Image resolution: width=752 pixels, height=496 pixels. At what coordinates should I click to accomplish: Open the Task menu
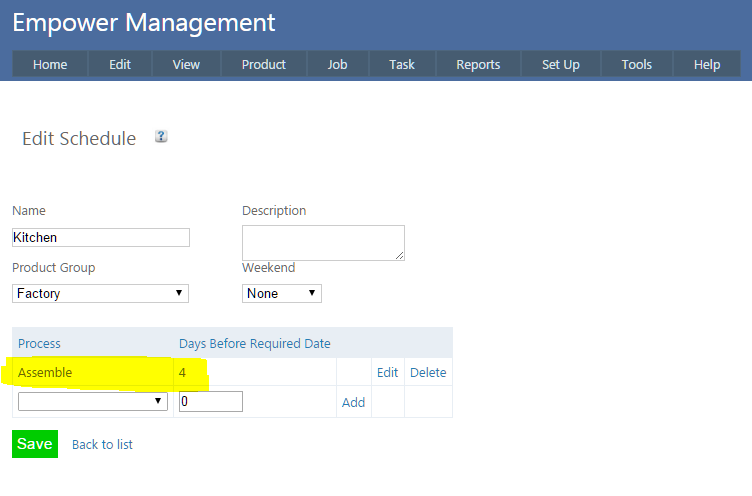tap(402, 64)
